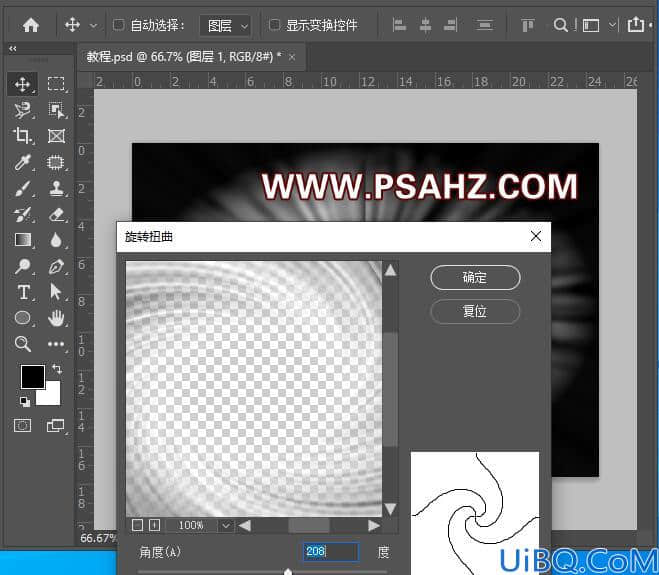The image size is (659, 575).
Task: Click preview scroll up arrow
Action: coord(390,270)
